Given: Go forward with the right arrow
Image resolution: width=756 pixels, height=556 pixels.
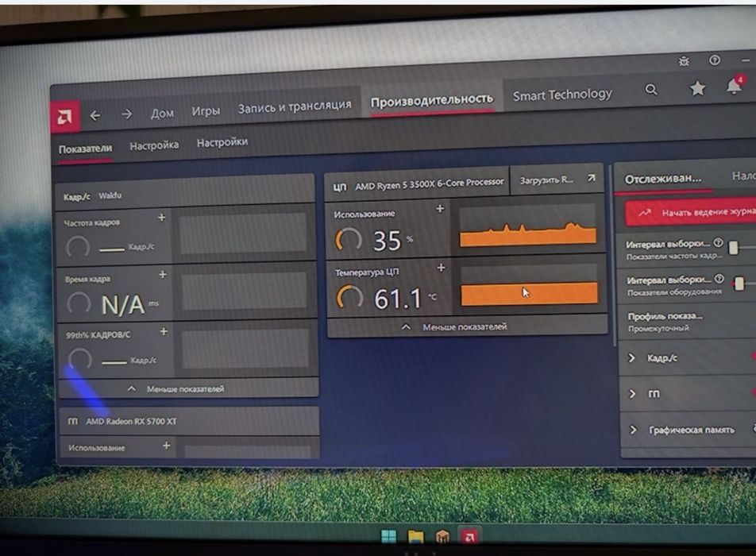Looking at the screenshot, I should (x=127, y=114).
